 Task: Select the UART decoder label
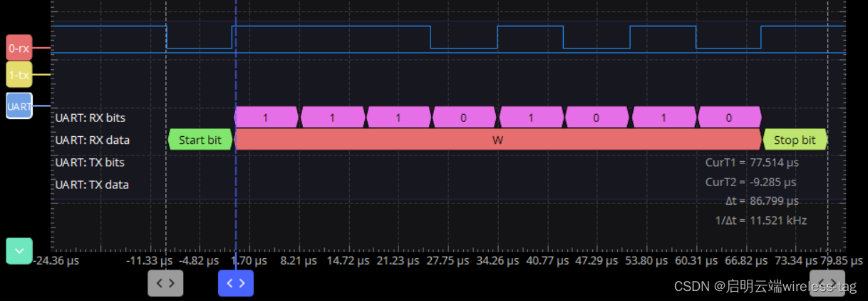point(19,106)
